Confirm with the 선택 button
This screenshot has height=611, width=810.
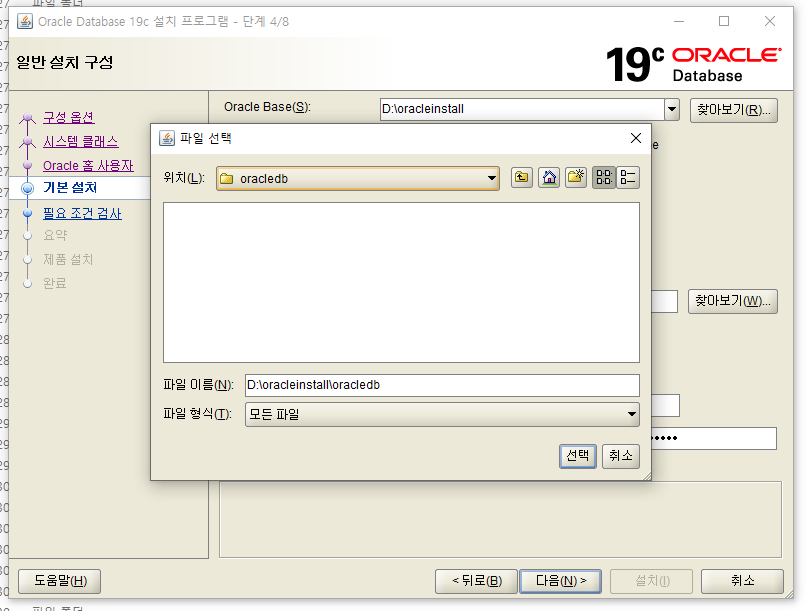[578, 456]
